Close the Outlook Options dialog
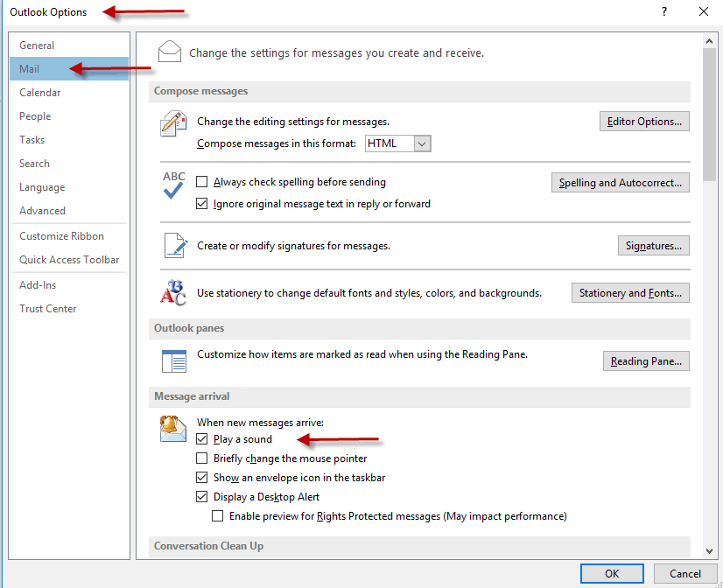The width and height of the screenshot is (723, 588). coord(703,11)
